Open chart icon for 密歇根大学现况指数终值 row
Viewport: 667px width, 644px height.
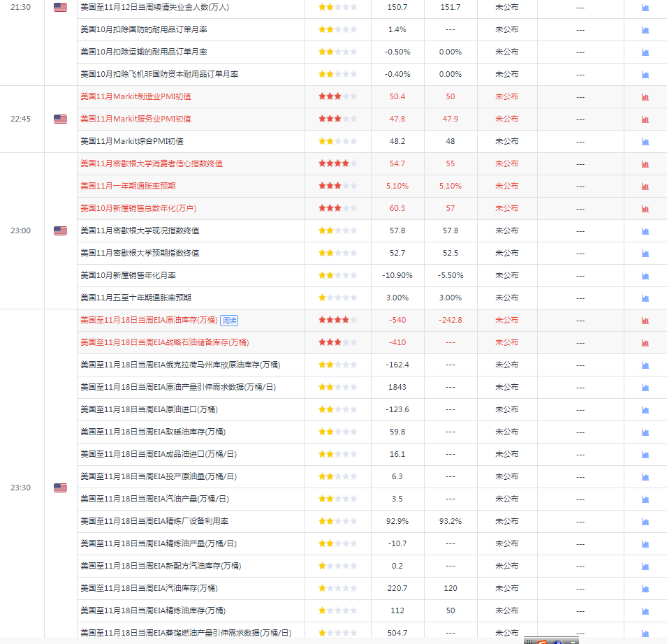coord(645,231)
